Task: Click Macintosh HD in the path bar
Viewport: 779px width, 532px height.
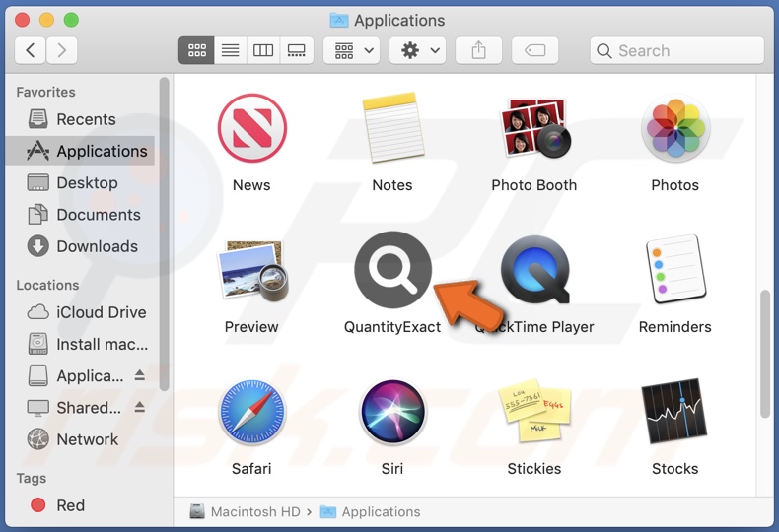Action: (x=246, y=511)
